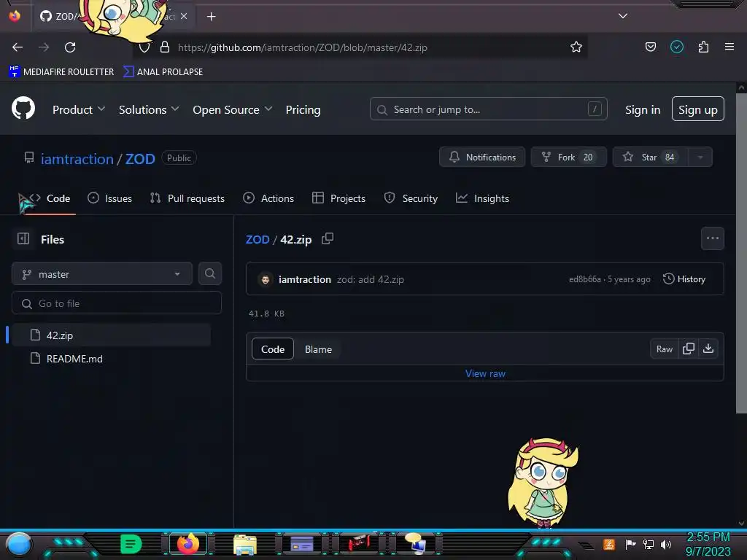Open the three-dot more file actions menu
This screenshot has height=560, width=747.
(x=712, y=238)
